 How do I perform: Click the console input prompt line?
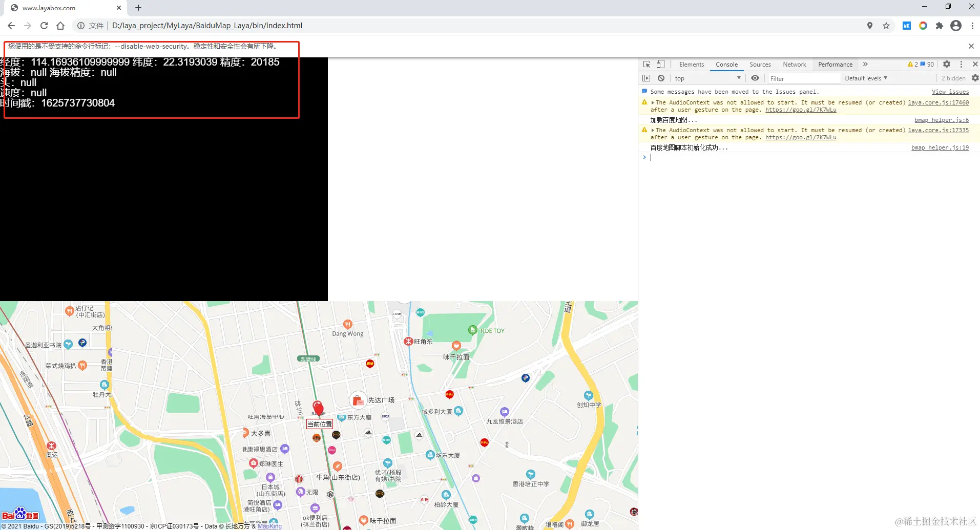tap(809, 157)
